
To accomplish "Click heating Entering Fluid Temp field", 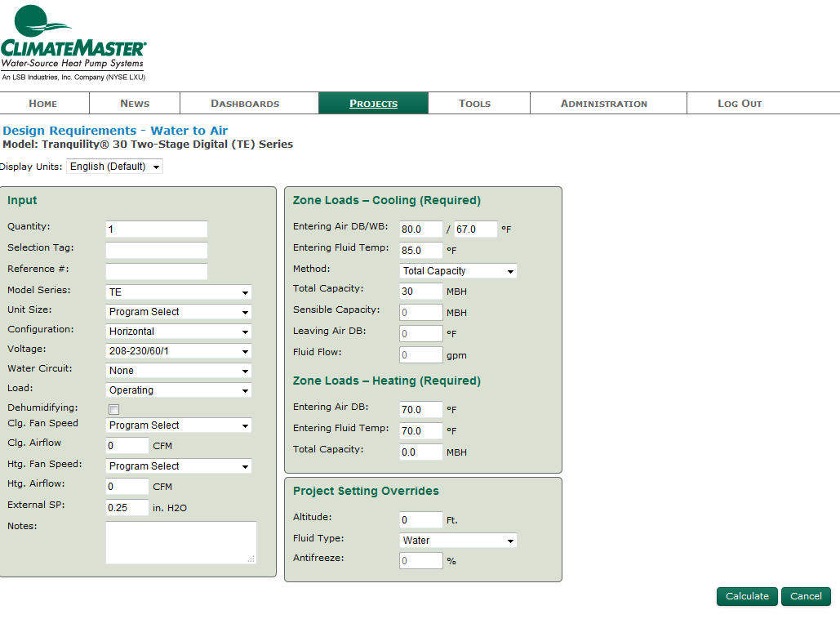I will click(421, 431).
